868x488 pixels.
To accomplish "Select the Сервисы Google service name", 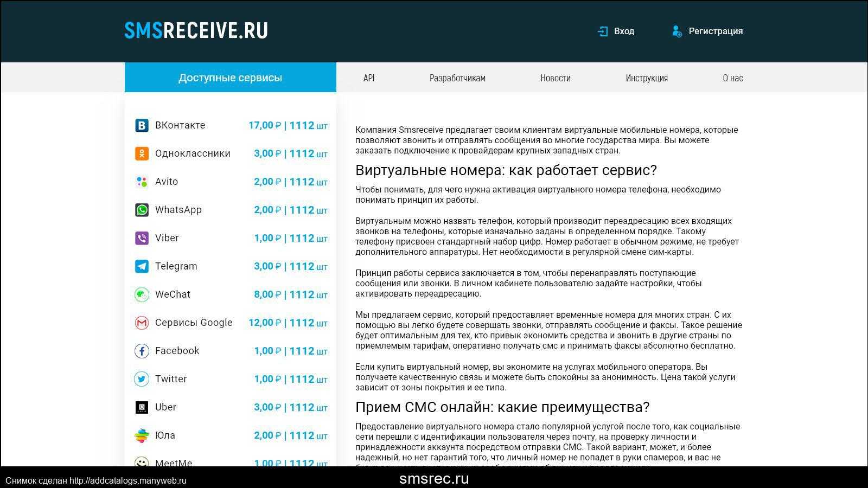I will pos(194,323).
